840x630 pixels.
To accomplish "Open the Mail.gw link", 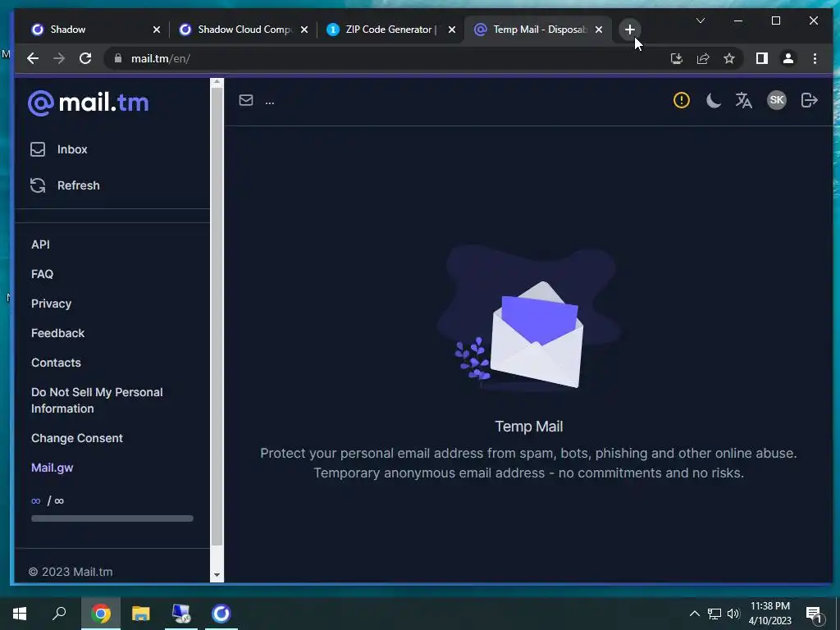I will click(52, 468).
